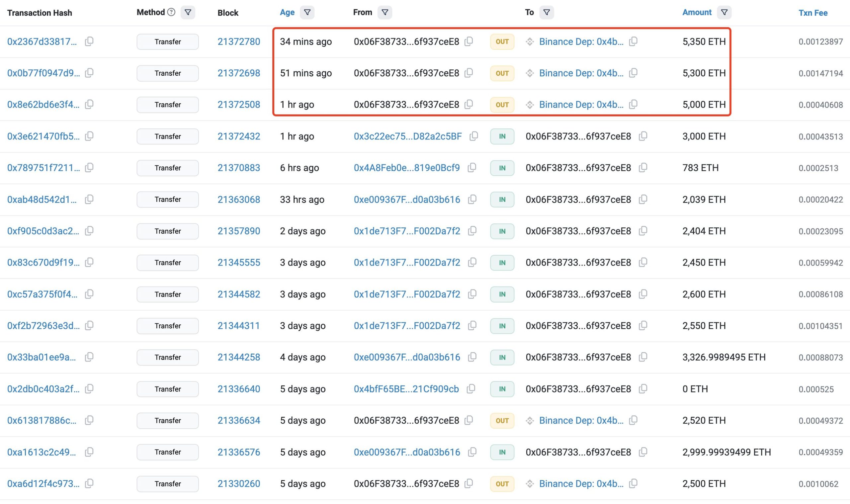Image resolution: width=850 pixels, height=504 pixels.
Task: Open the Amount column filter
Action: coord(724,13)
